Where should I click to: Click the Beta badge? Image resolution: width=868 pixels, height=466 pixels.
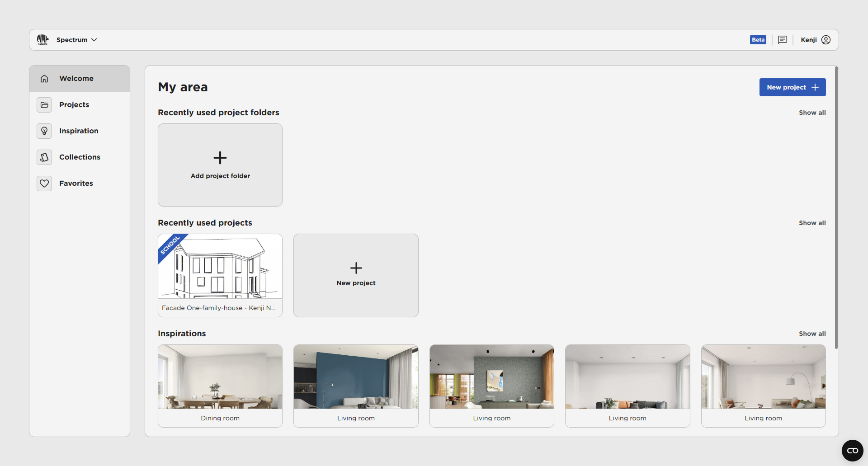pyautogui.click(x=758, y=40)
